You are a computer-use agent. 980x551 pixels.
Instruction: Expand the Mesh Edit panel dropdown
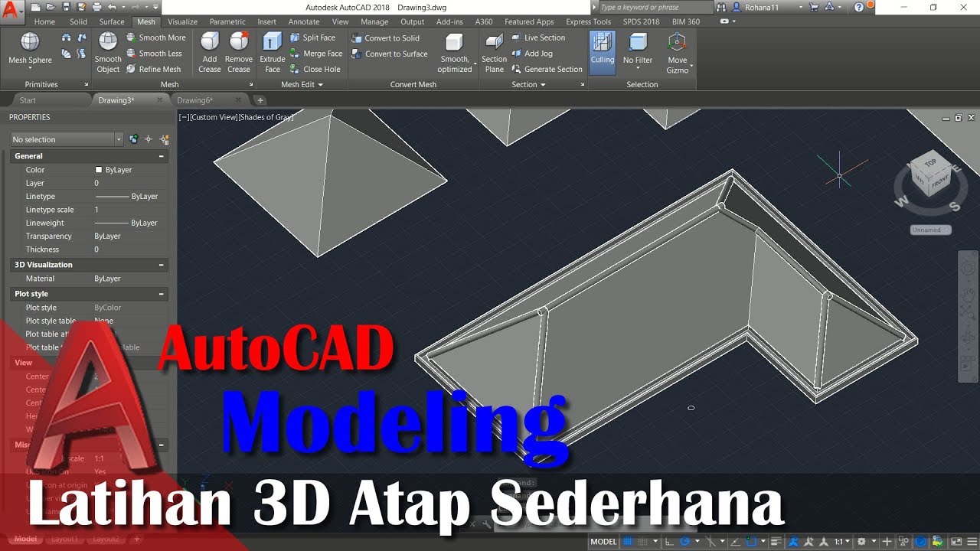[x=302, y=85]
